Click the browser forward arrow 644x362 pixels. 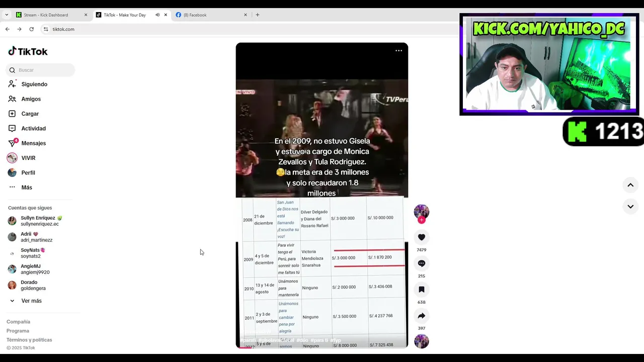pyautogui.click(x=19, y=29)
